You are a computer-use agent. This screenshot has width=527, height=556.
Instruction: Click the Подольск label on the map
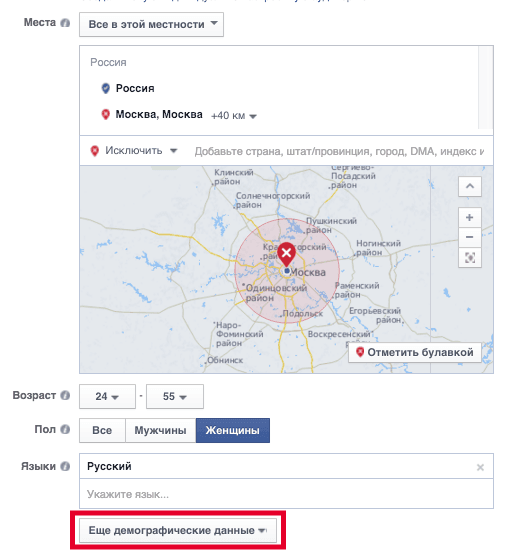pos(303,314)
